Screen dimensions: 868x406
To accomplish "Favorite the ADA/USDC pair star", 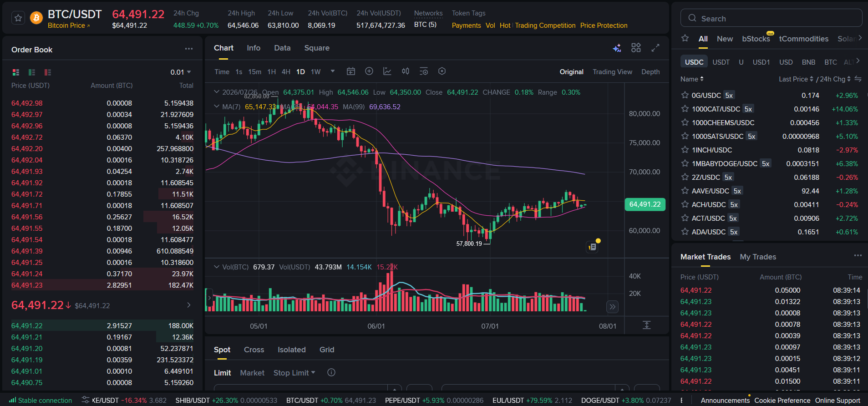I will (x=685, y=232).
